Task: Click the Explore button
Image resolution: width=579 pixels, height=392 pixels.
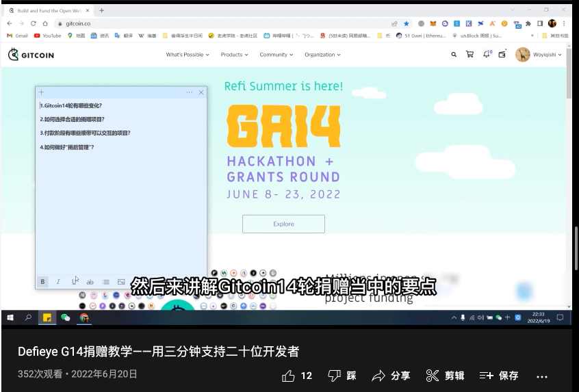Action: (x=283, y=224)
